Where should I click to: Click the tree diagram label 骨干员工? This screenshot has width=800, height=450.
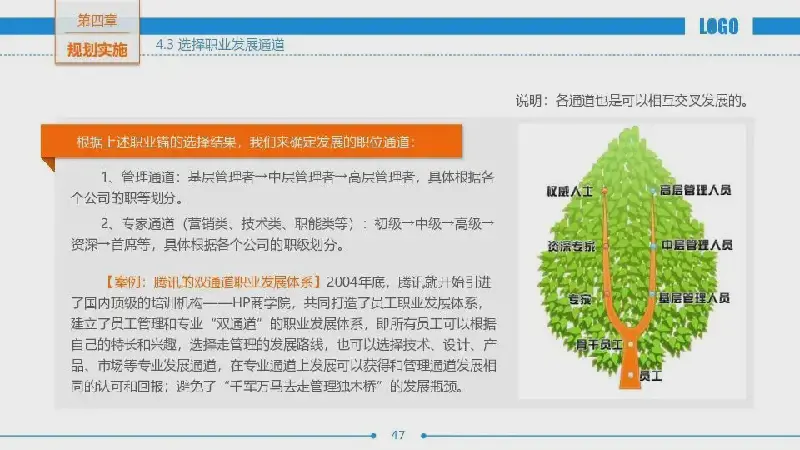pyautogui.click(x=599, y=345)
